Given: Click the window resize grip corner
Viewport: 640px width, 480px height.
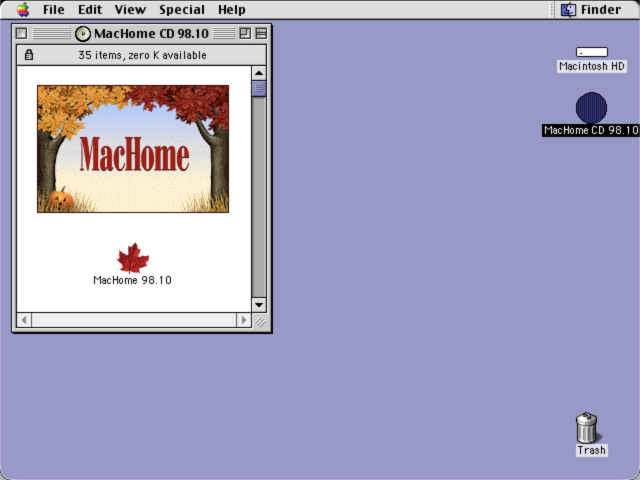Looking at the screenshot, I should point(260,321).
